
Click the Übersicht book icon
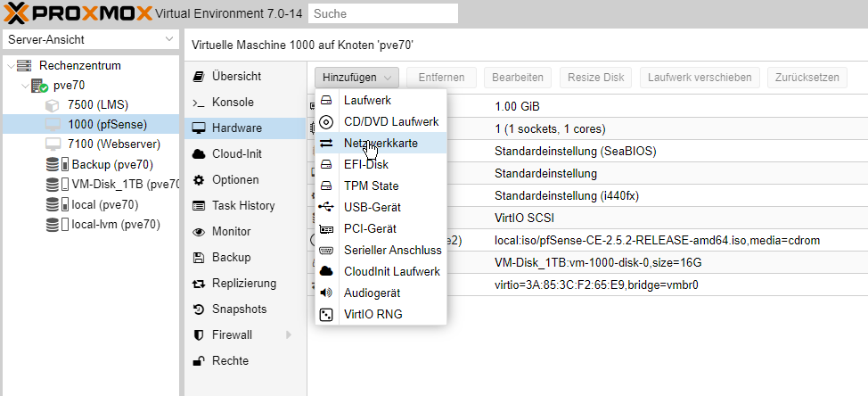click(x=198, y=77)
